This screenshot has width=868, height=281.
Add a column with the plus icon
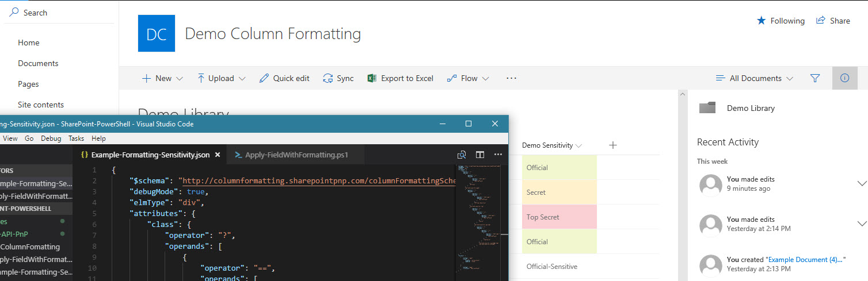point(613,145)
